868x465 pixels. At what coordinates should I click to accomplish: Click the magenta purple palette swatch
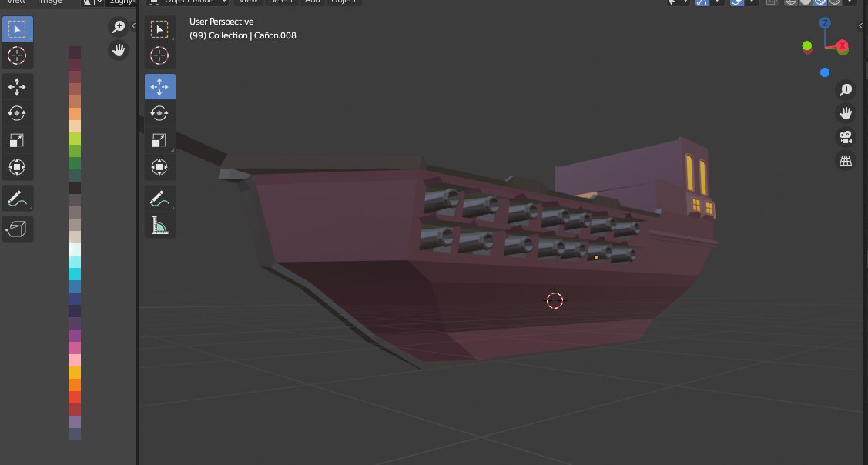pos(75,336)
